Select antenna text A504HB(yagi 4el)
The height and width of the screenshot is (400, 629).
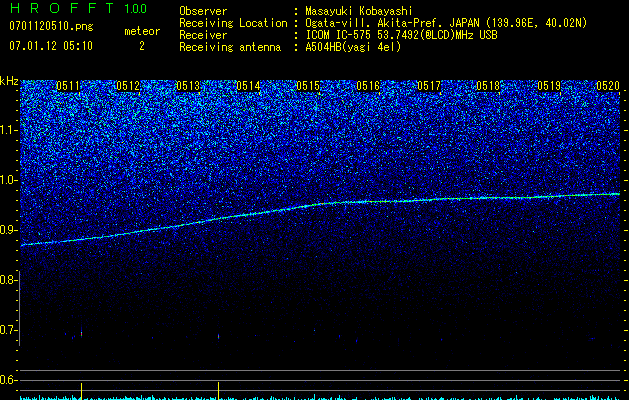click(353, 47)
